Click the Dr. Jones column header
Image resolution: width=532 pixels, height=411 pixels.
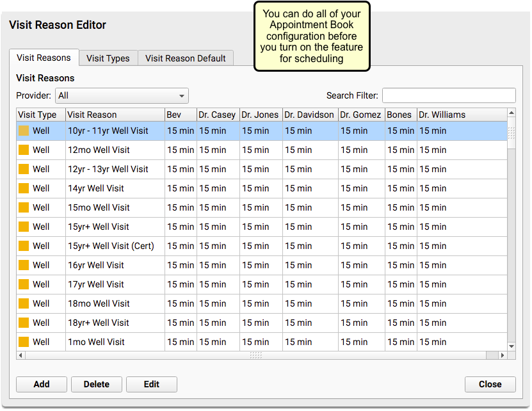(x=261, y=115)
